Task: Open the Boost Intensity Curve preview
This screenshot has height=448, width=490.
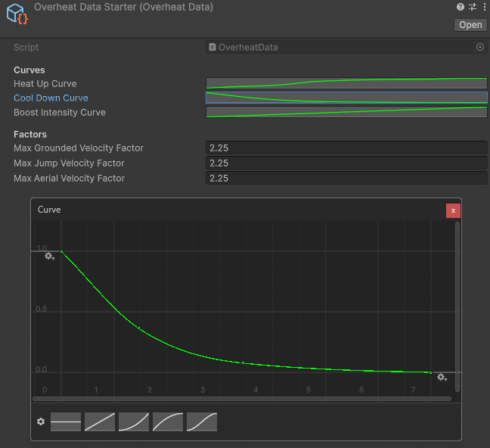Action: pos(346,112)
